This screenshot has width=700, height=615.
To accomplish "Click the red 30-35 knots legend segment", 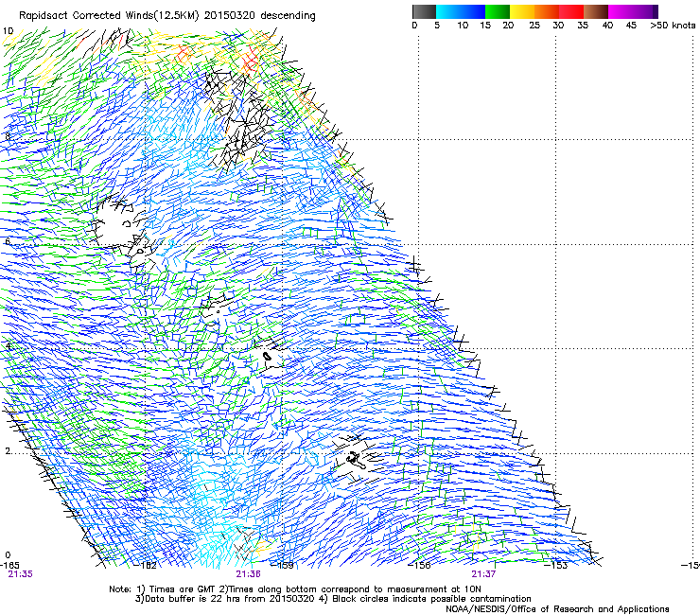I will tap(571, 11).
